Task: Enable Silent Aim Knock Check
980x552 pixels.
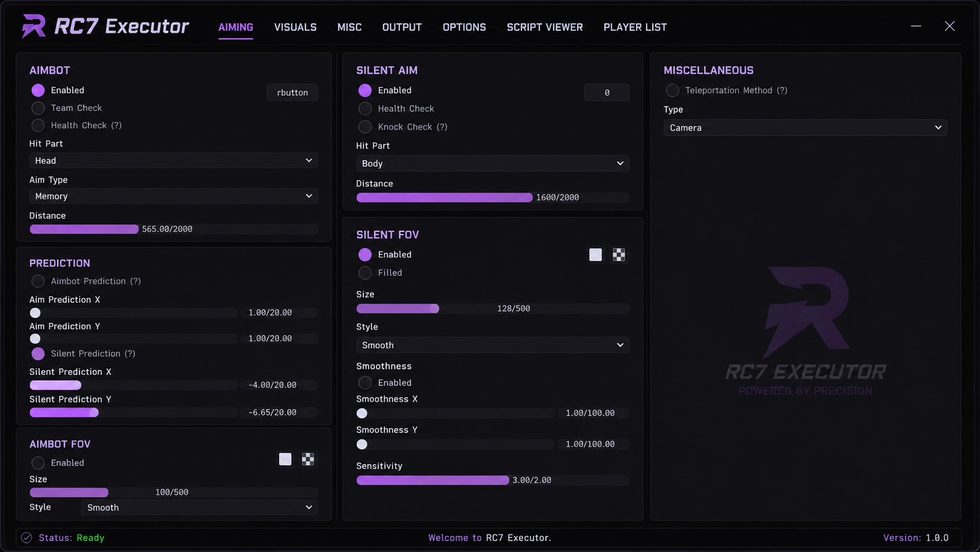Action: pyautogui.click(x=365, y=127)
